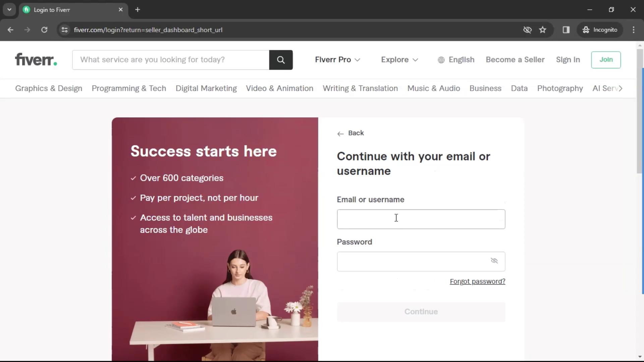
Task: Click the Sign In button
Action: [x=569, y=59]
